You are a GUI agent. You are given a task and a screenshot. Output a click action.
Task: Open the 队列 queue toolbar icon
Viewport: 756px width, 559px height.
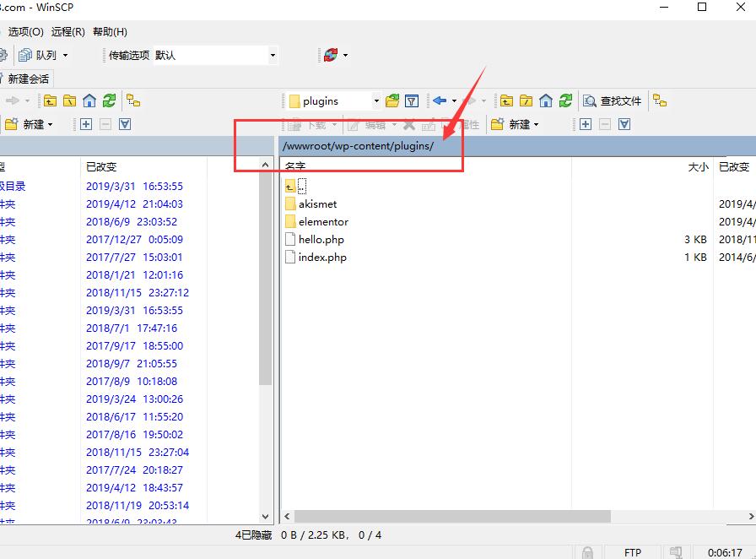[25, 55]
